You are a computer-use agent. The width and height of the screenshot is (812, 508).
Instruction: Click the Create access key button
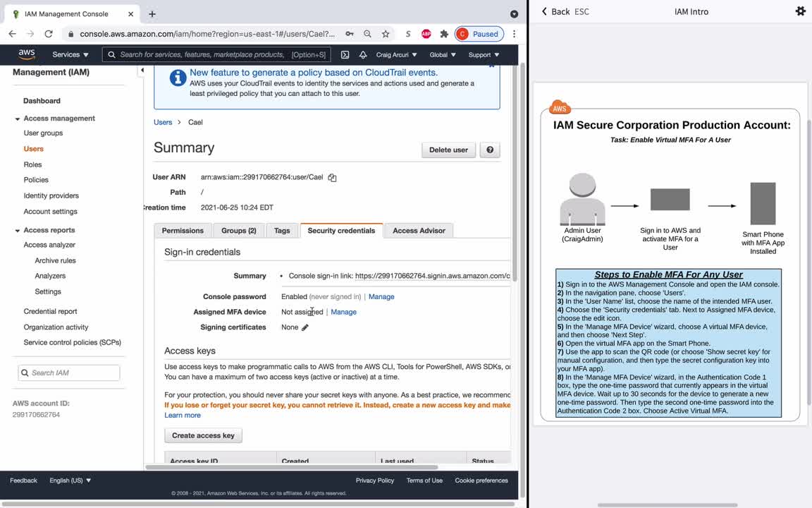click(203, 435)
